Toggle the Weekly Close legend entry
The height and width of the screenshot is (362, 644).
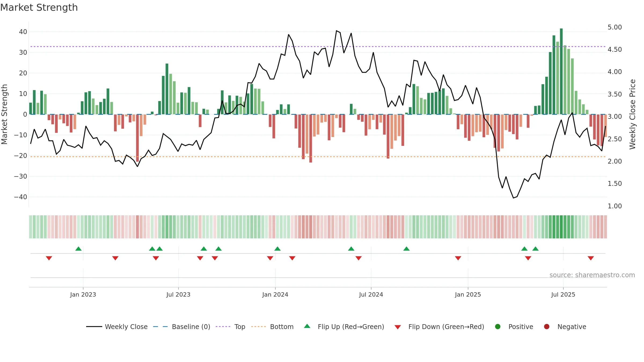pyautogui.click(x=117, y=327)
